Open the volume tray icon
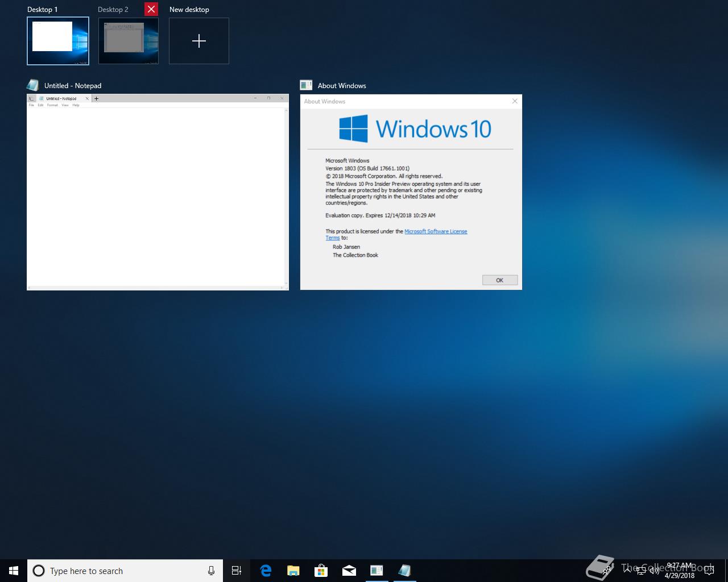This screenshot has height=582, width=728. click(655, 571)
